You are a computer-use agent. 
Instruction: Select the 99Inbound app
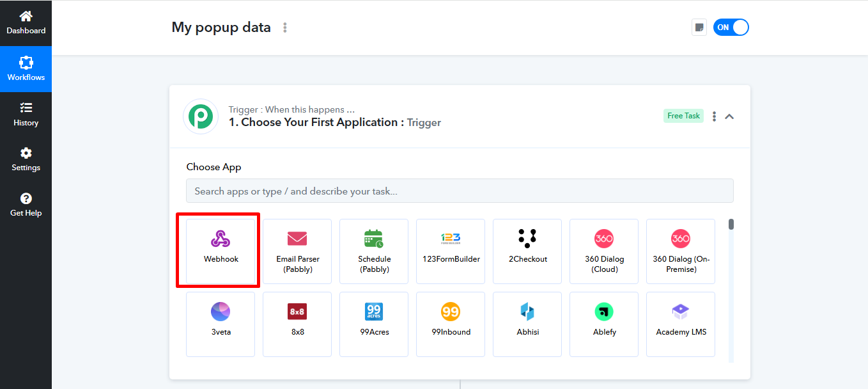(450, 324)
